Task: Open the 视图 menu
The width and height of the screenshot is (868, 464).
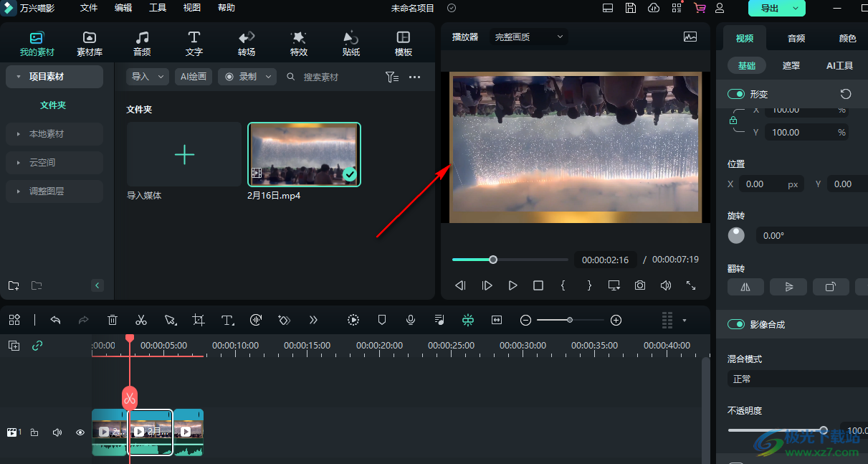Action: coord(192,8)
